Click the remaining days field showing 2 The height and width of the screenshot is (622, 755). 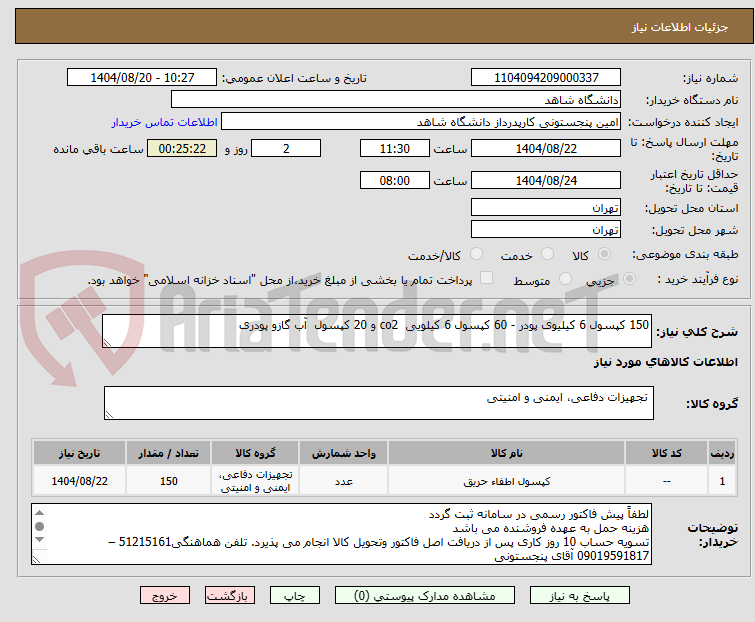pos(286,148)
